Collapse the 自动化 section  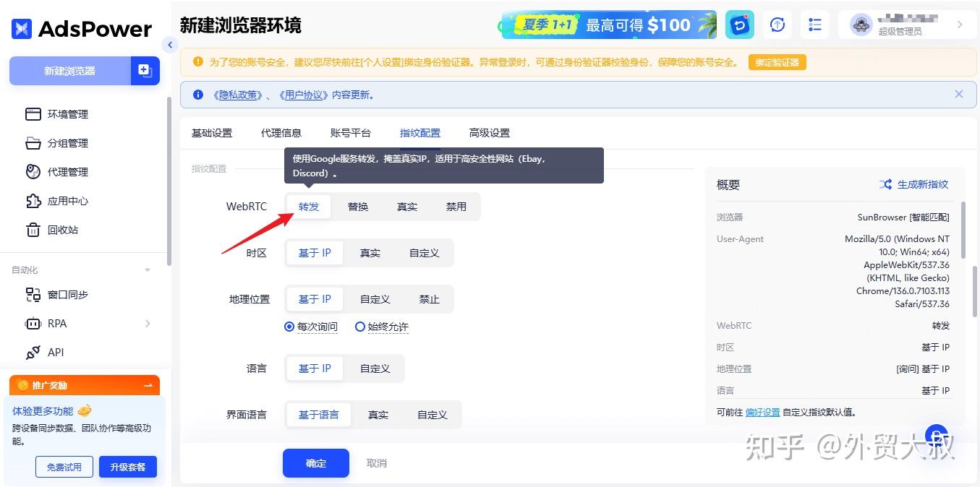click(x=147, y=269)
